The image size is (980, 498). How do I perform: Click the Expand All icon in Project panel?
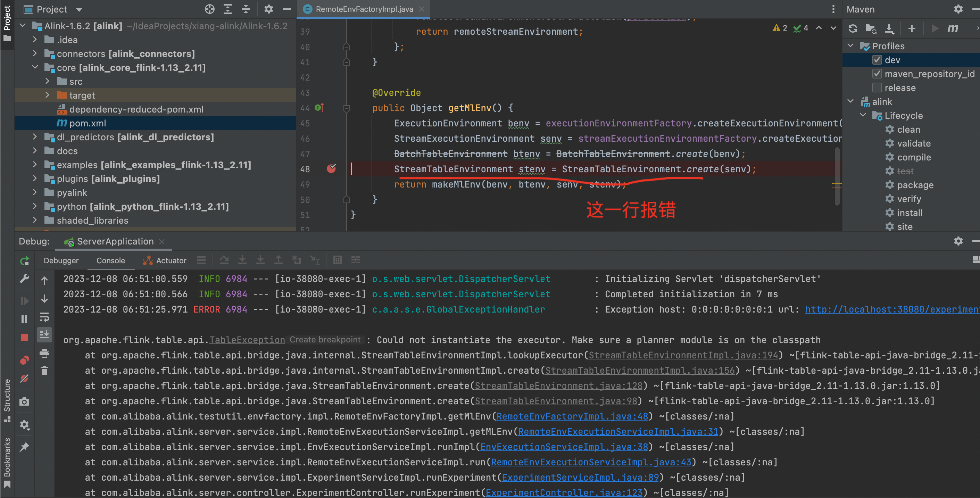click(x=228, y=9)
